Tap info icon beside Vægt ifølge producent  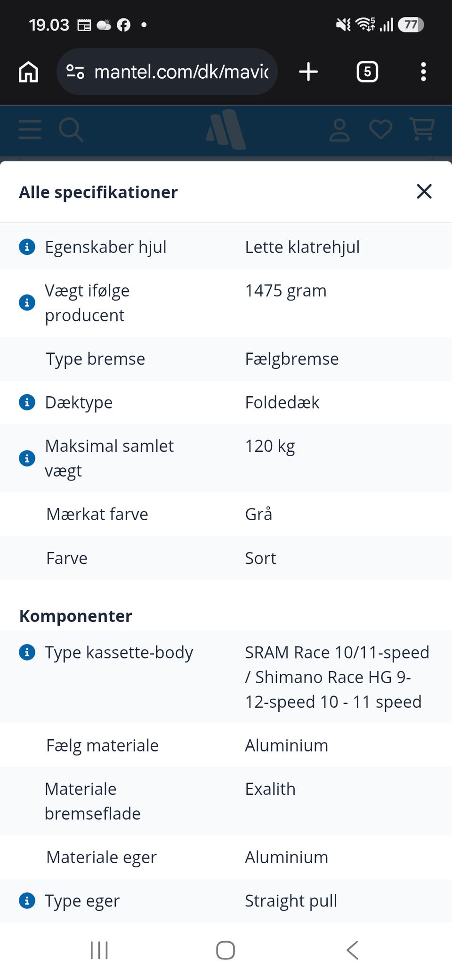coord(27,302)
